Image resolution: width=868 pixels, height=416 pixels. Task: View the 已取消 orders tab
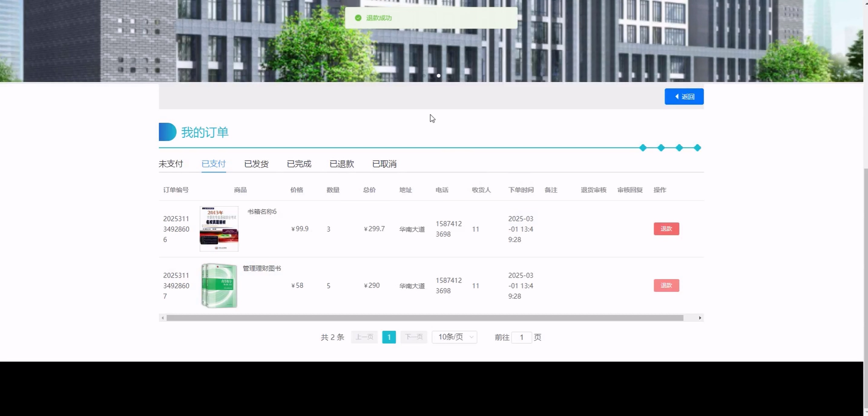click(384, 164)
